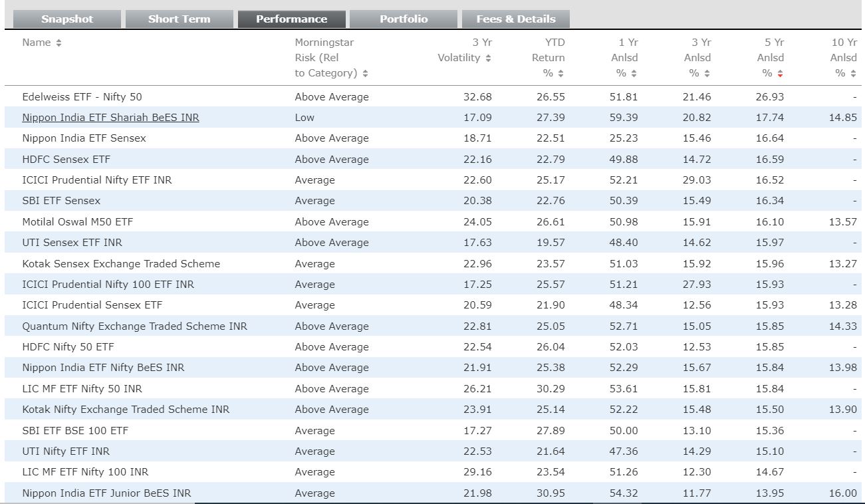Viewport: 865px width, 504px height.
Task: Open Edelweiss ETF - Nifty 50 fund
Action: (82, 97)
